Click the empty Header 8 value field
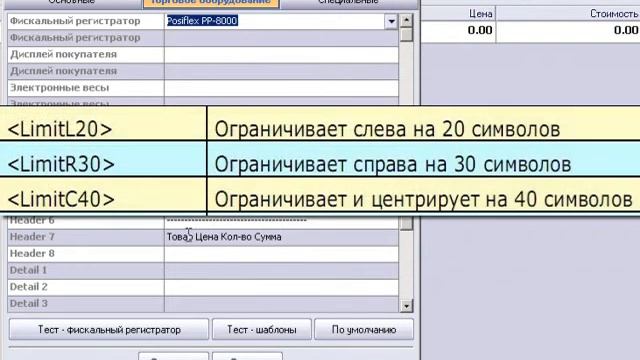The width and height of the screenshot is (640, 360). [281, 254]
